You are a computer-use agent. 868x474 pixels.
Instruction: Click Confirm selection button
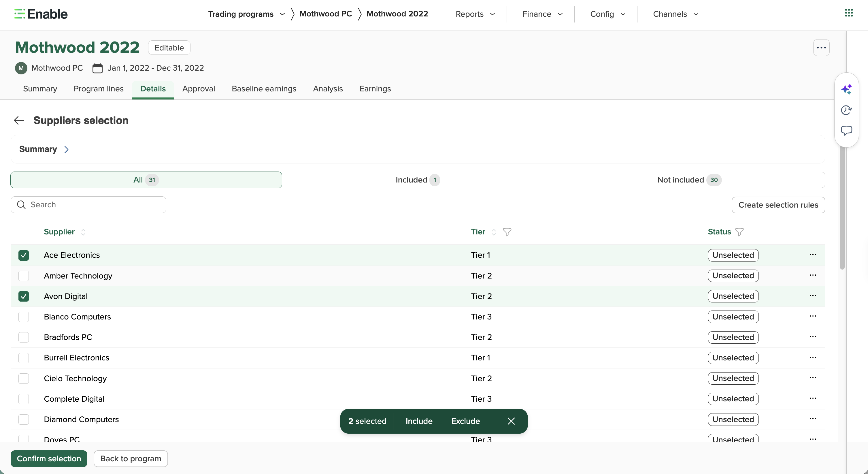[49, 458]
